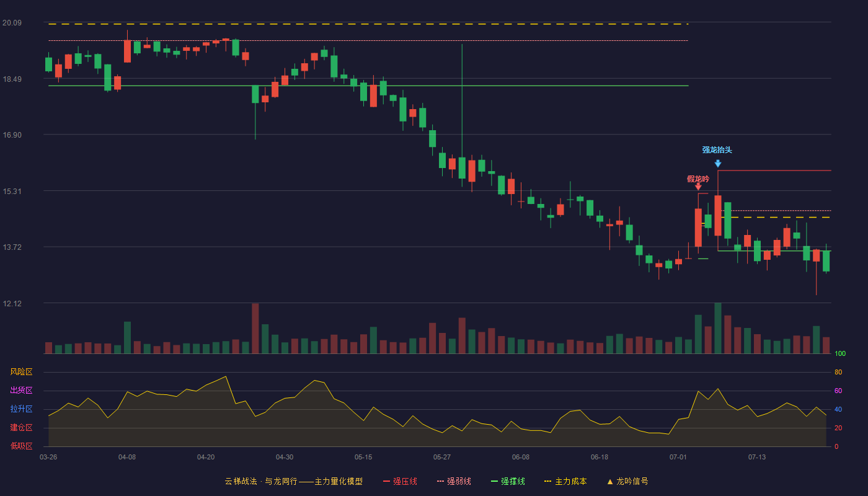Toggle the 龙吟信号 legend series
The width and height of the screenshot is (868, 496).
(x=627, y=481)
